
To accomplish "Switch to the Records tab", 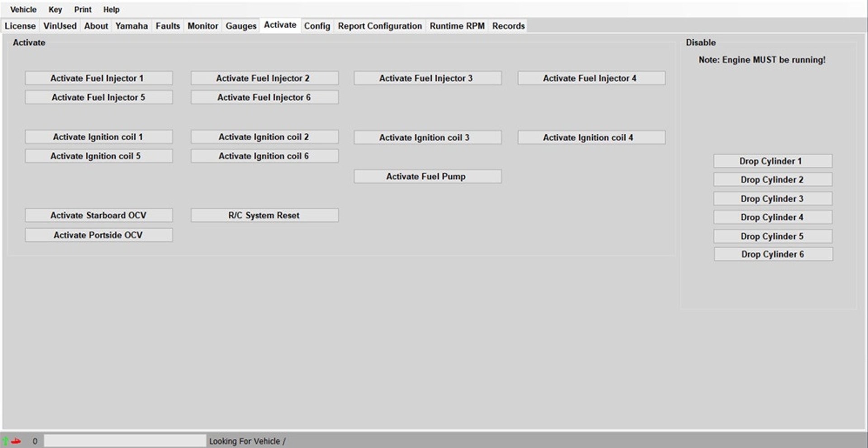I will coord(509,26).
